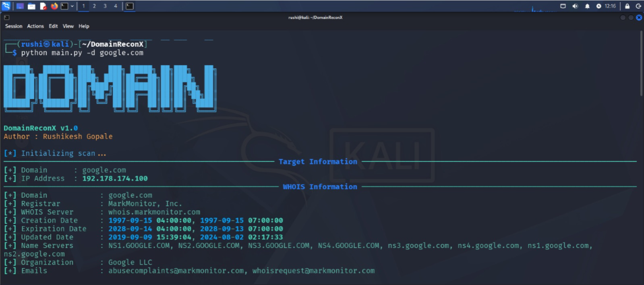Click the volume speaker tray icon
Image resolution: width=644 pixels, height=285 pixels.
pyautogui.click(x=575, y=6)
